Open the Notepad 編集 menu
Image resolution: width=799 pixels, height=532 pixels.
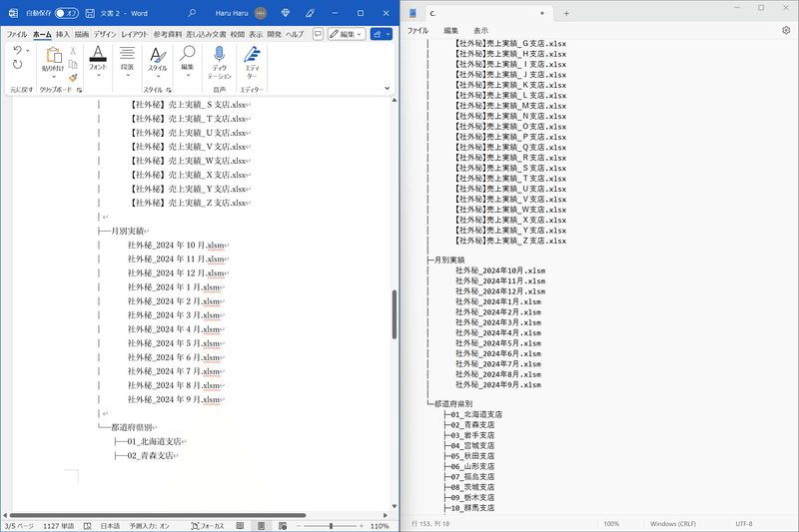[x=450, y=31]
